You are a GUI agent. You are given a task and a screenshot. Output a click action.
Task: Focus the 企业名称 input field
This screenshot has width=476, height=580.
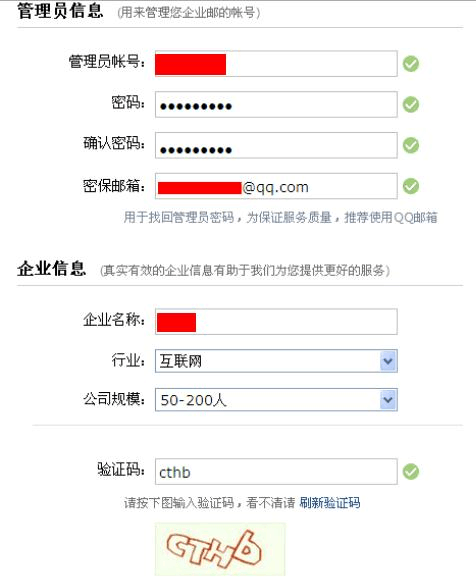pyautogui.click(x=276, y=321)
